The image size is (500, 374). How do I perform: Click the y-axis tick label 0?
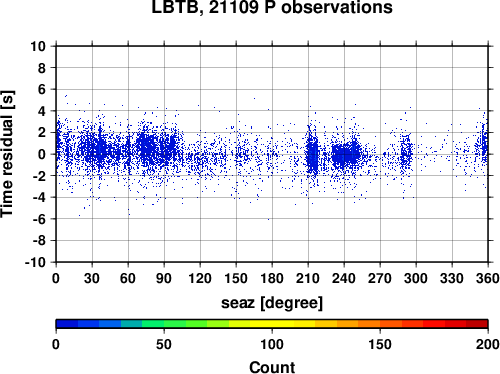[42, 154]
